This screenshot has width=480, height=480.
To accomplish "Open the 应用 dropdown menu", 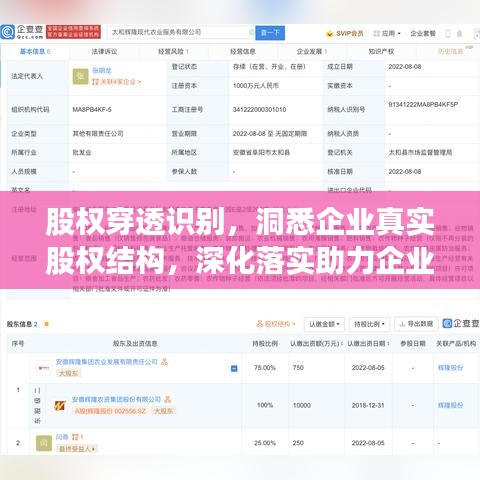I will [x=387, y=34].
